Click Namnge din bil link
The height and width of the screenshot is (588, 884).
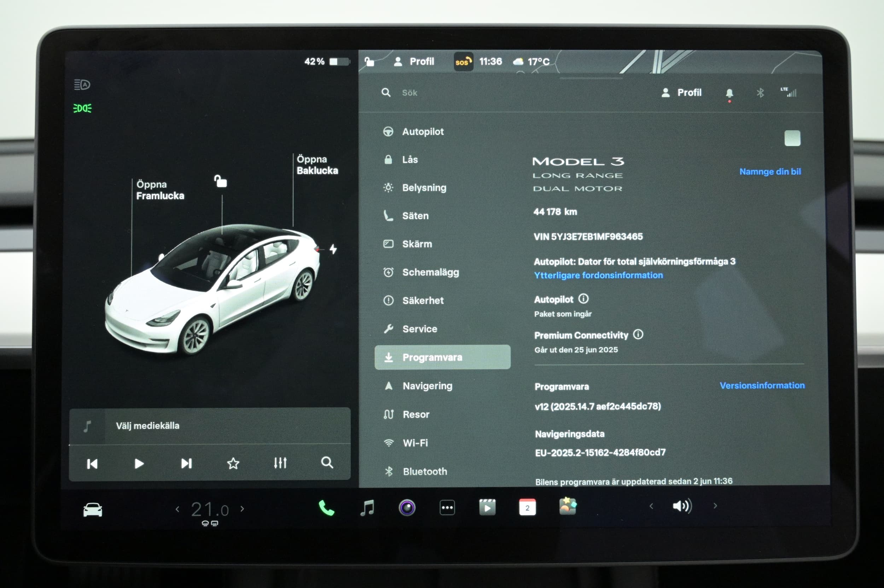(x=770, y=172)
